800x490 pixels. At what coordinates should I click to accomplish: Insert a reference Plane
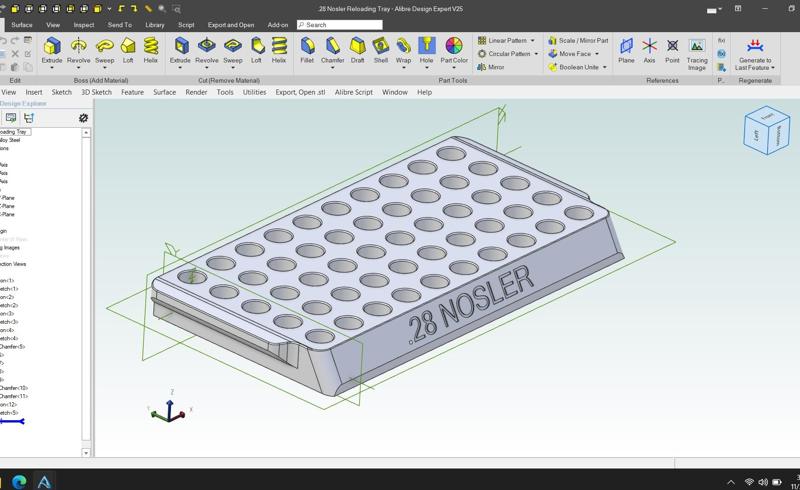627,50
